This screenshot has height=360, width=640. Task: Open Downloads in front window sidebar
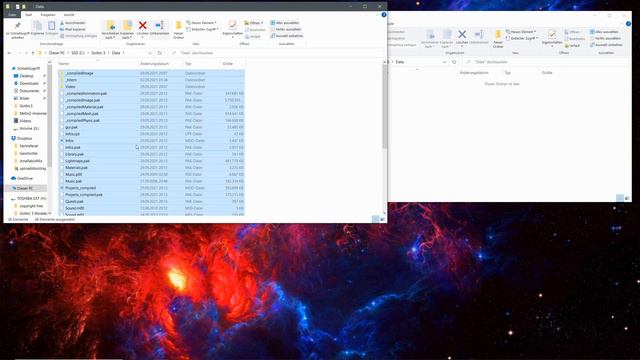click(x=29, y=83)
